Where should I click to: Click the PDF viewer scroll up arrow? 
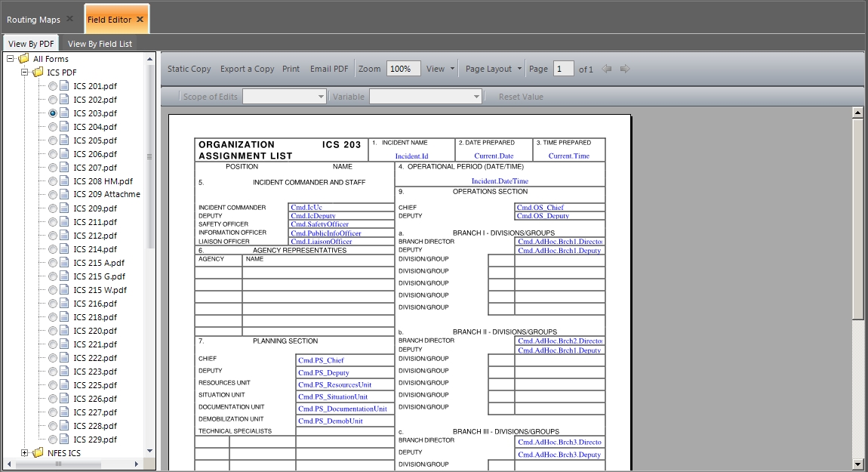[857, 113]
